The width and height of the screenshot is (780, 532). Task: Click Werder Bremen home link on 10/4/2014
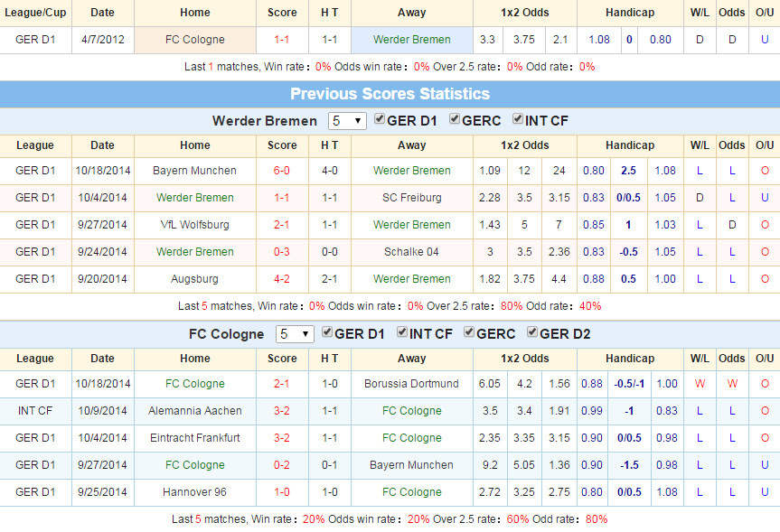coord(195,198)
